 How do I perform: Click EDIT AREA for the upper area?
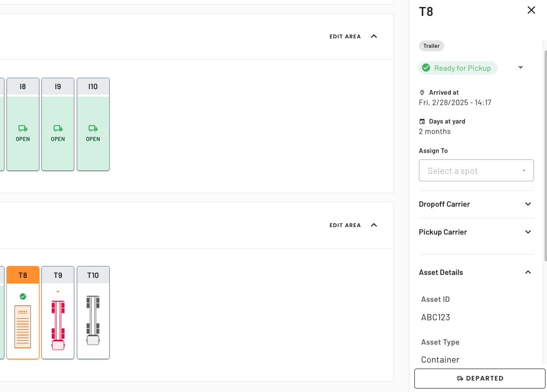click(x=345, y=36)
